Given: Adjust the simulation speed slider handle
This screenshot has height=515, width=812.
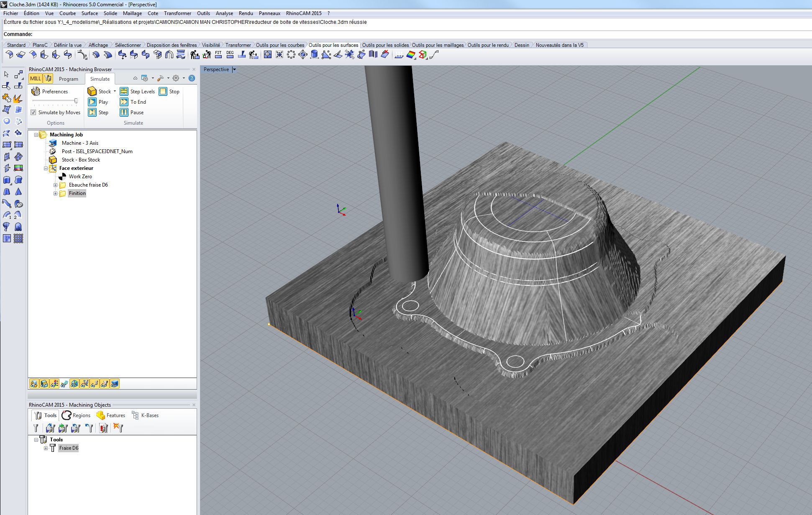Looking at the screenshot, I should pos(76,101).
